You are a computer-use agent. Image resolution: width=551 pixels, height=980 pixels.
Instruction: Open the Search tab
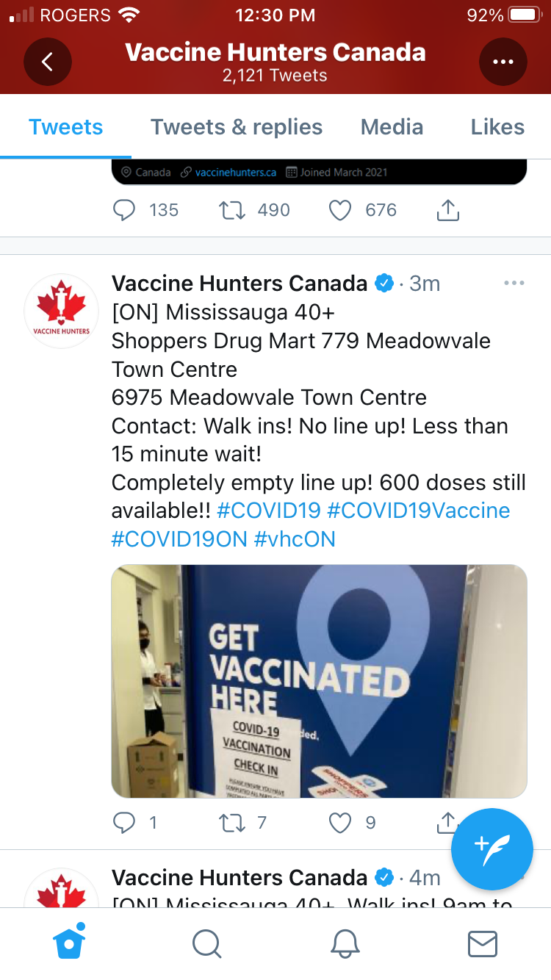pos(206,943)
